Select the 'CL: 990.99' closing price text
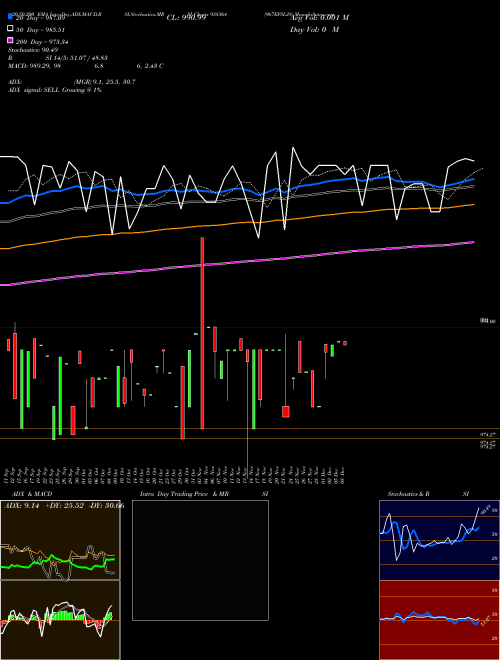The height and width of the screenshot is (660, 500). 186,18
